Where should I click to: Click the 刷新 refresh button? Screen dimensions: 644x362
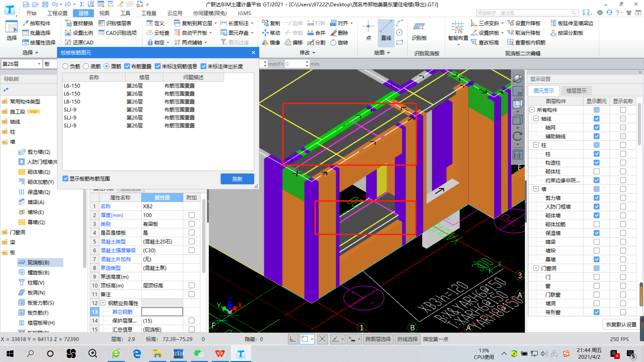click(x=237, y=179)
